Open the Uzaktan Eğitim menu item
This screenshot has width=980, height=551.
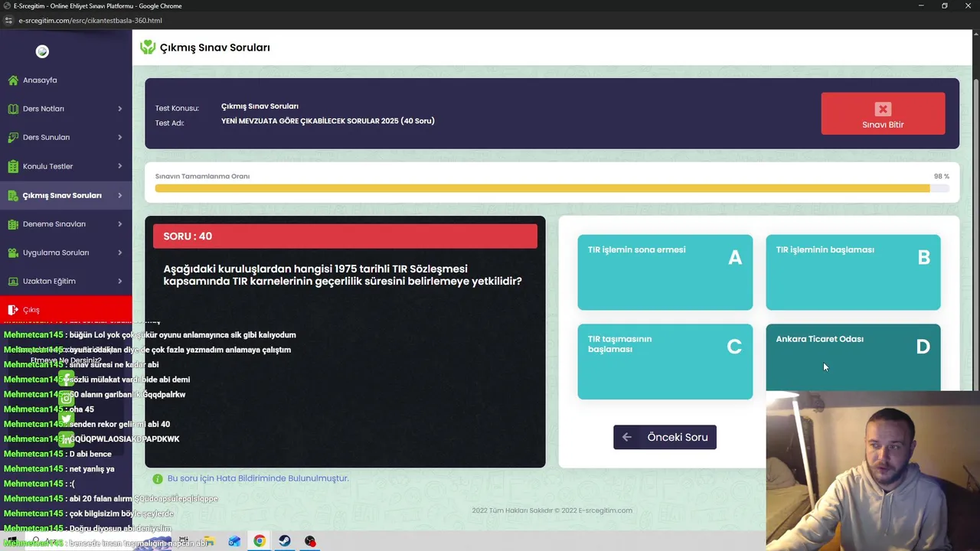coord(66,281)
